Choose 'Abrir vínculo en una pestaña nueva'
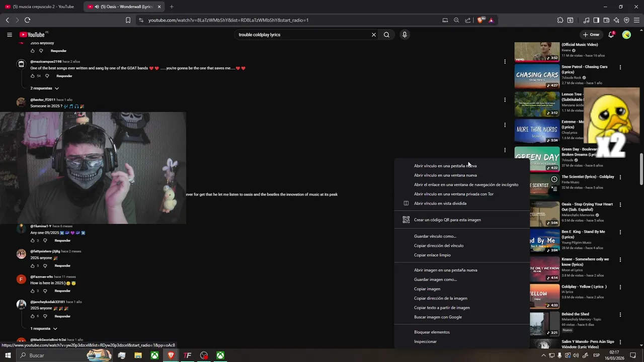This screenshot has width=644, height=362. [x=461, y=166]
